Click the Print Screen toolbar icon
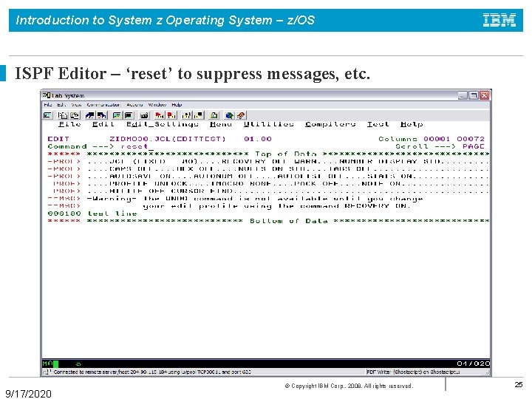 point(48,115)
